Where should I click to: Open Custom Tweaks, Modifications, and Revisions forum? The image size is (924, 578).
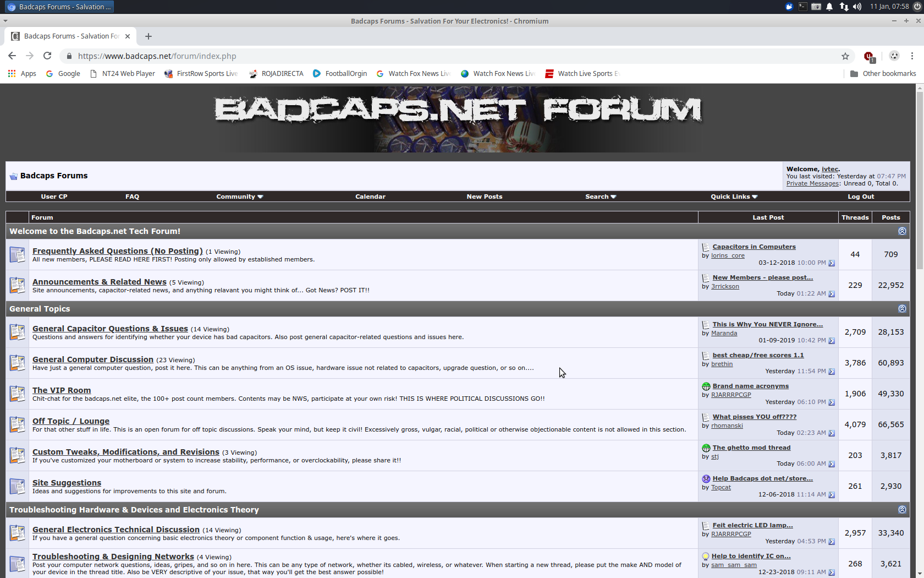point(126,452)
